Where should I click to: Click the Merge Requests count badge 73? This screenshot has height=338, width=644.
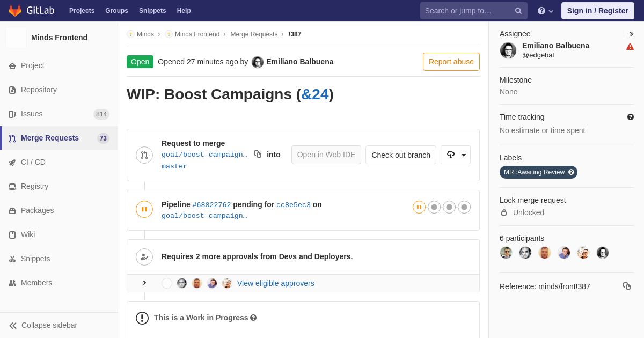click(x=103, y=138)
